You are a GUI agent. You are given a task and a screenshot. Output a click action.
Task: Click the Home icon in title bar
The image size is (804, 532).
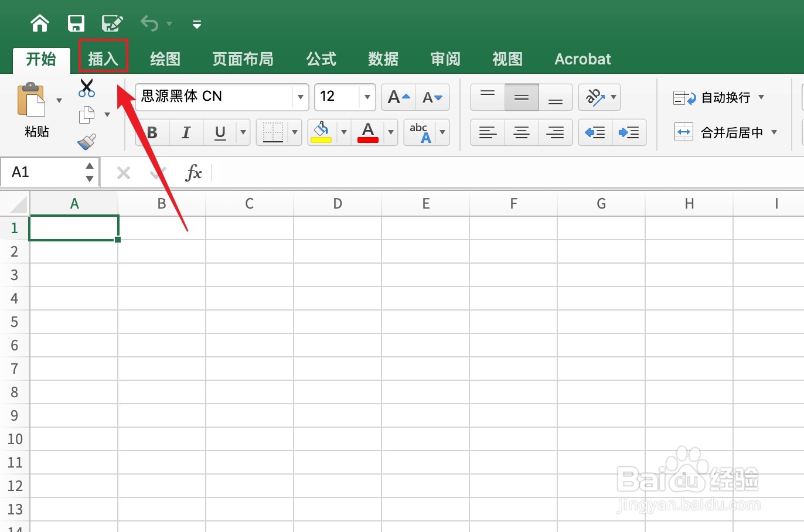tap(40, 23)
